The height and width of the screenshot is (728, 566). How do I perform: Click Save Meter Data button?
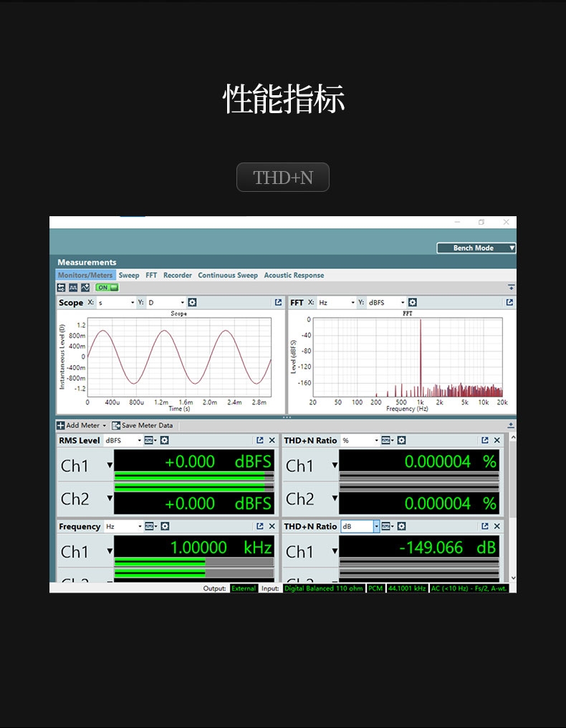tap(143, 425)
